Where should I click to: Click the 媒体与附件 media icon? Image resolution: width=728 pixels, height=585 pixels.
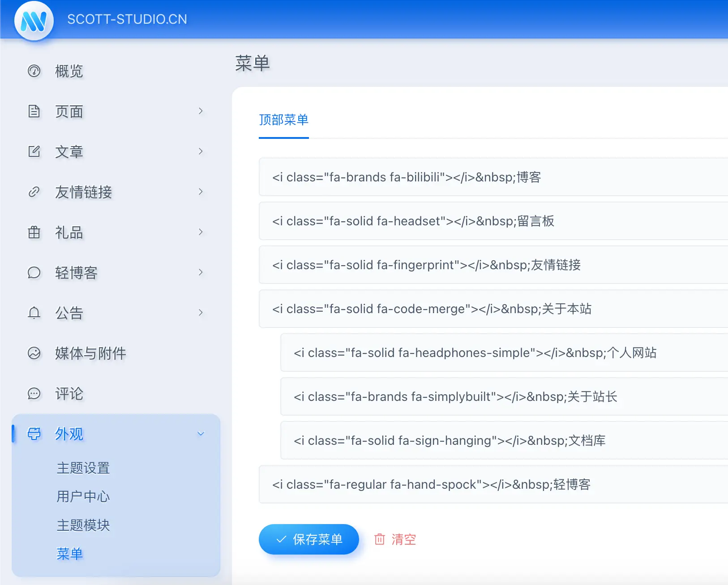(x=34, y=353)
